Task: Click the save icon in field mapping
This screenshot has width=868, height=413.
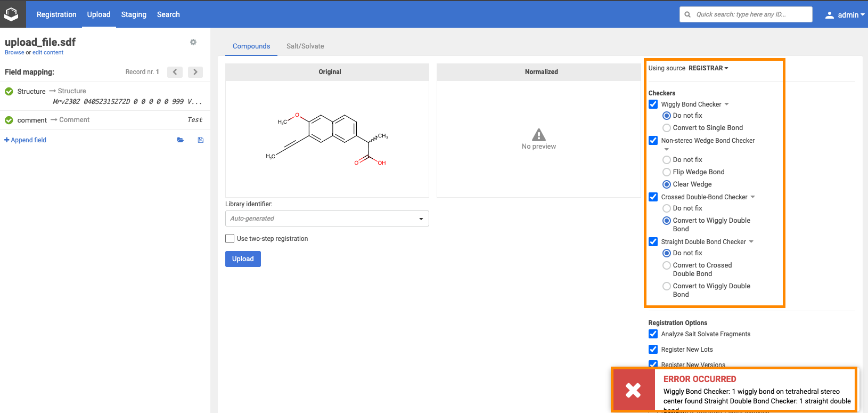Action: (x=201, y=140)
